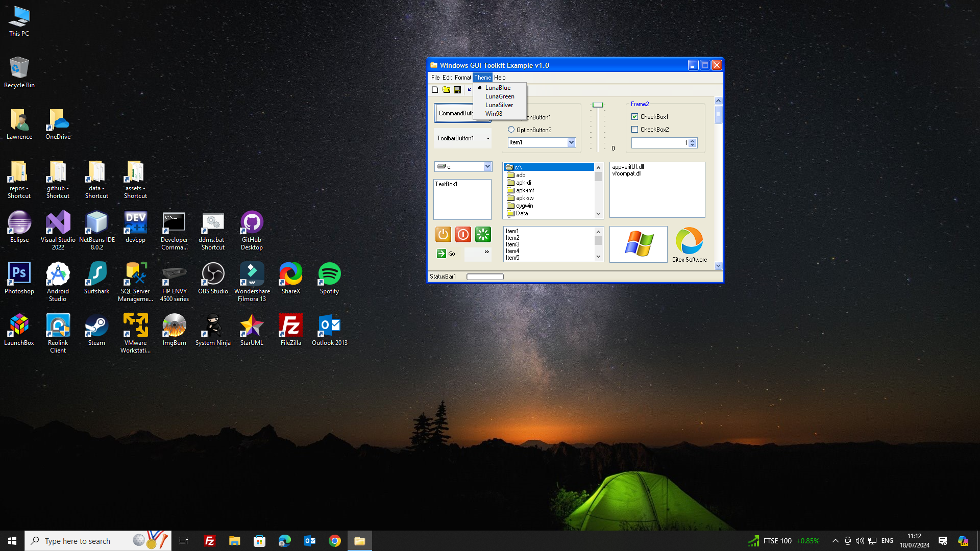Expand the Item1 combo box
Screen dimensions: 980x551
571,143
